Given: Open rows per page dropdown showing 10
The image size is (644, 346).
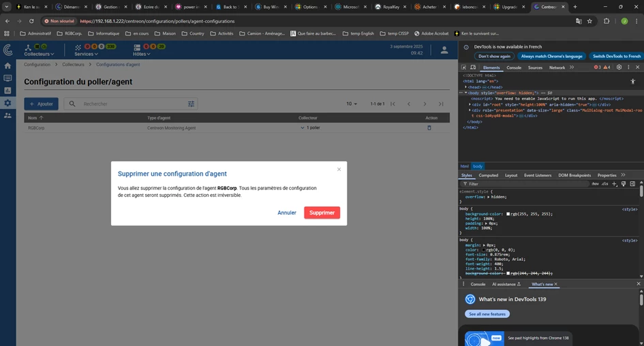Looking at the screenshot, I should click(352, 104).
